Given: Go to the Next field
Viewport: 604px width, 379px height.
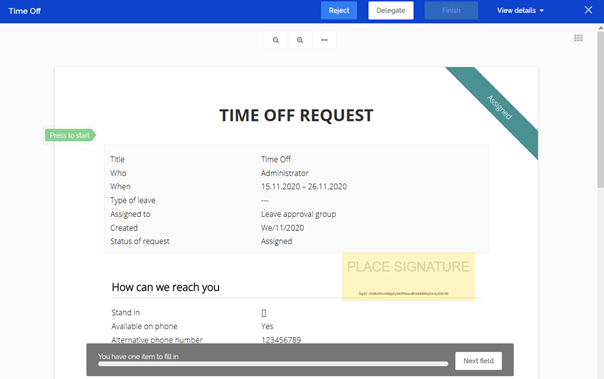Looking at the screenshot, I should click(x=478, y=361).
